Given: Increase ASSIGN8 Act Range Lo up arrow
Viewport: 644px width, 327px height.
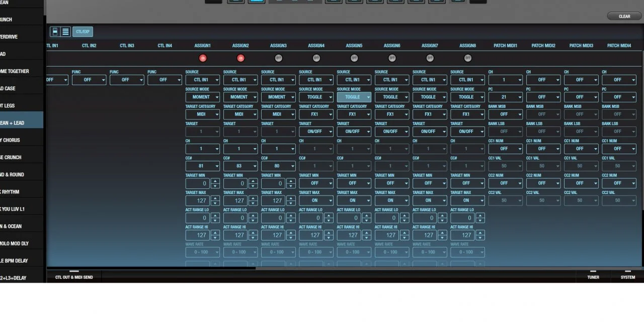Looking at the screenshot, I should (480, 216).
